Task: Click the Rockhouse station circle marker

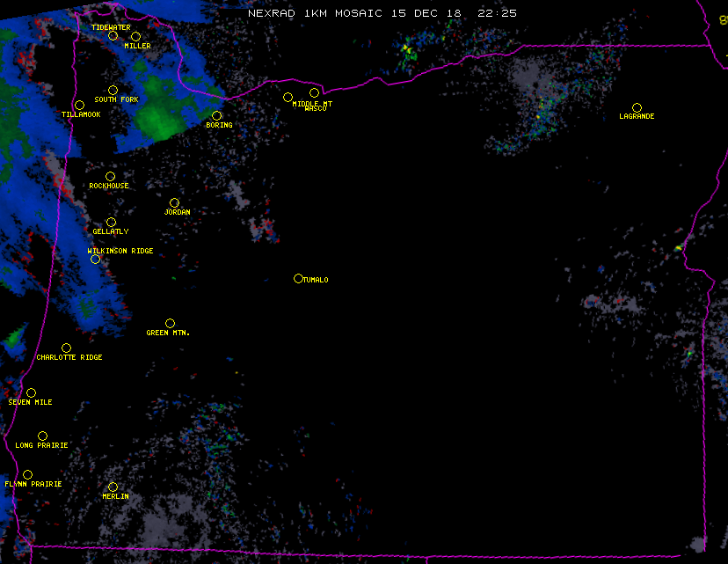Action: point(110,176)
